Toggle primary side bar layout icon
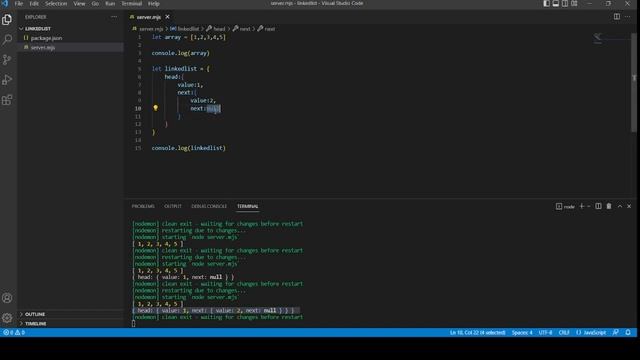The height and width of the screenshot is (360, 640). (x=546, y=4)
